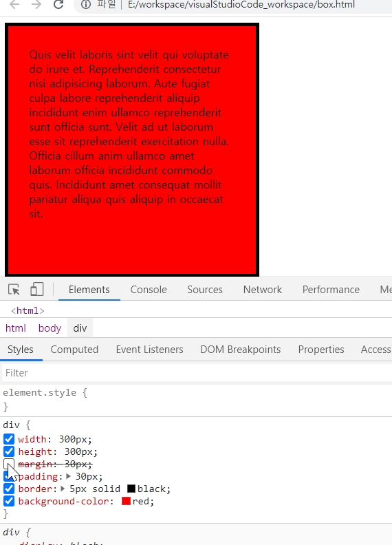This screenshot has width=392, height=545.
Task: Go back with the browser arrow
Action: pos(14,5)
